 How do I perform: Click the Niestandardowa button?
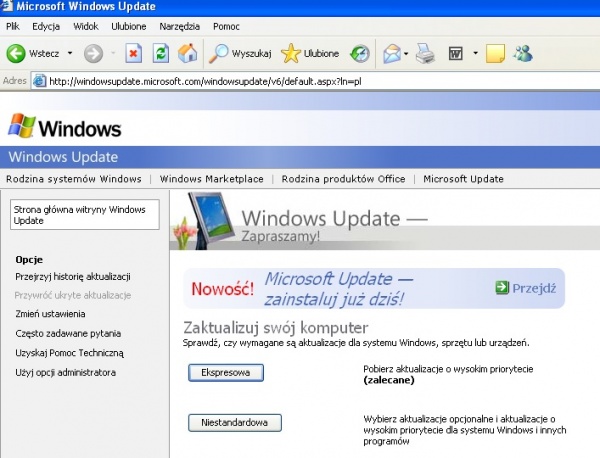click(x=235, y=423)
